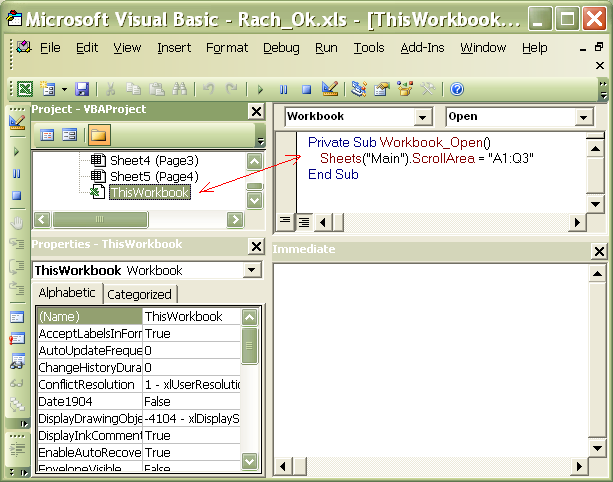Run the macro with the play icon
The width and height of the screenshot is (613, 482).
tap(261, 89)
